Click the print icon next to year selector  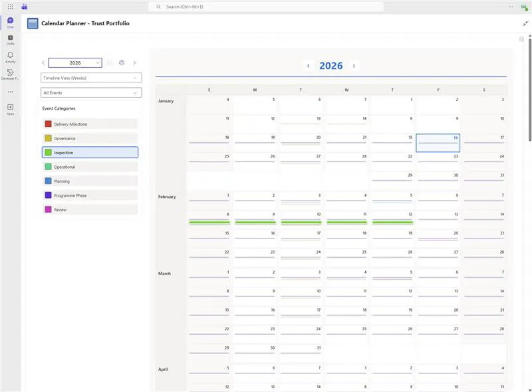point(122,62)
